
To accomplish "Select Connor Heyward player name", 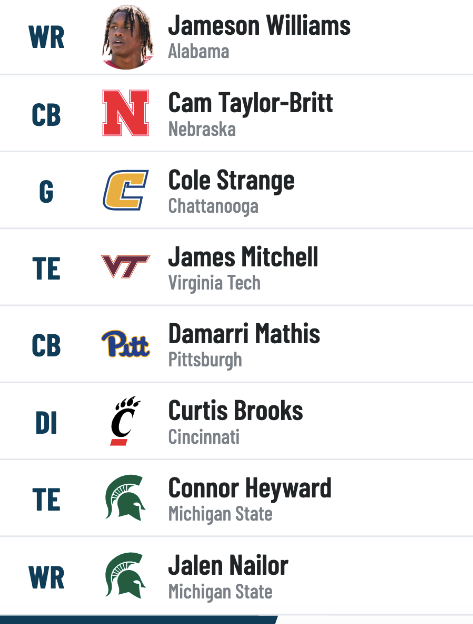I will [x=250, y=488].
